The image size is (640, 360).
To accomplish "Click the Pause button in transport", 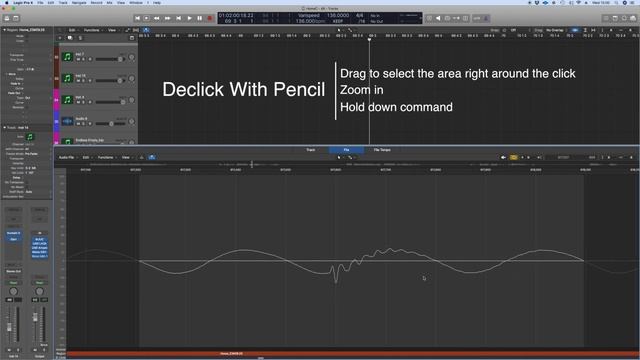I will [x=200, y=18].
